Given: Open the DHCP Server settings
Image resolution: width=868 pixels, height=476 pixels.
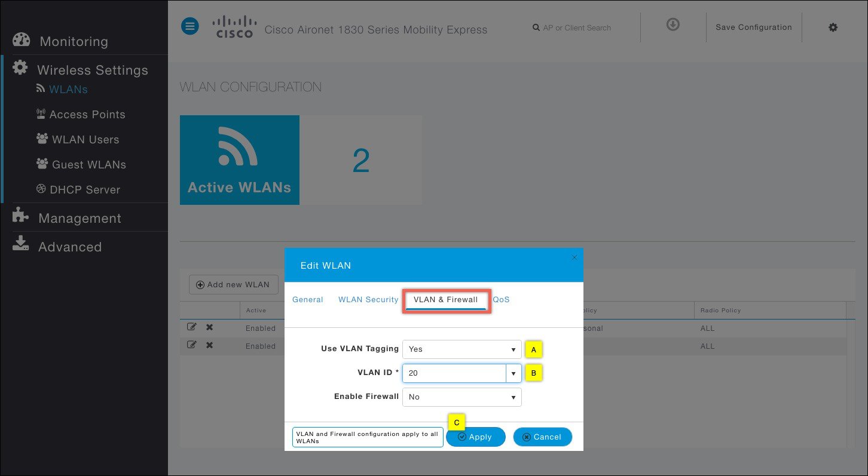Looking at the screenshot, I should (x=84, y=189).
